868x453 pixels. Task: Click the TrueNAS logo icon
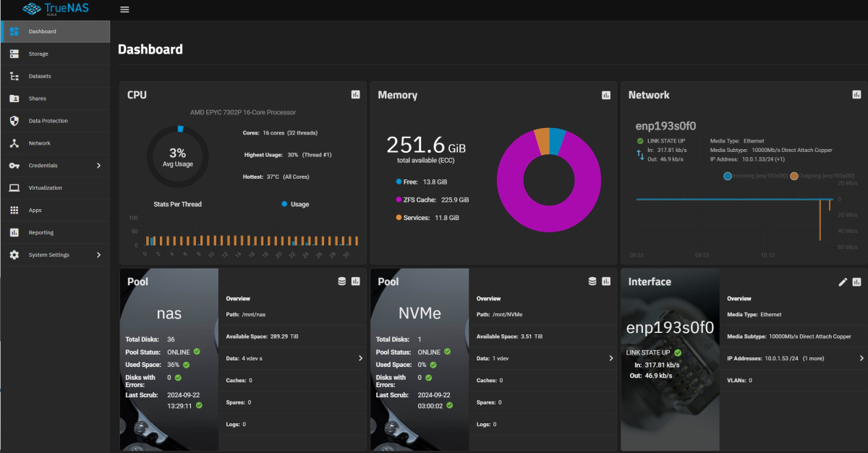click(30, 9)
